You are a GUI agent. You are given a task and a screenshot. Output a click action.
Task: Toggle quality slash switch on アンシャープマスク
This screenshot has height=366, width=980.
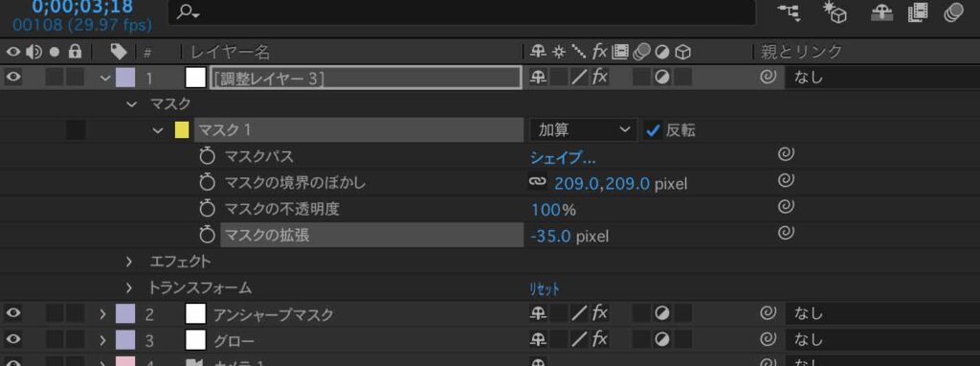click(x=580, y=313)
